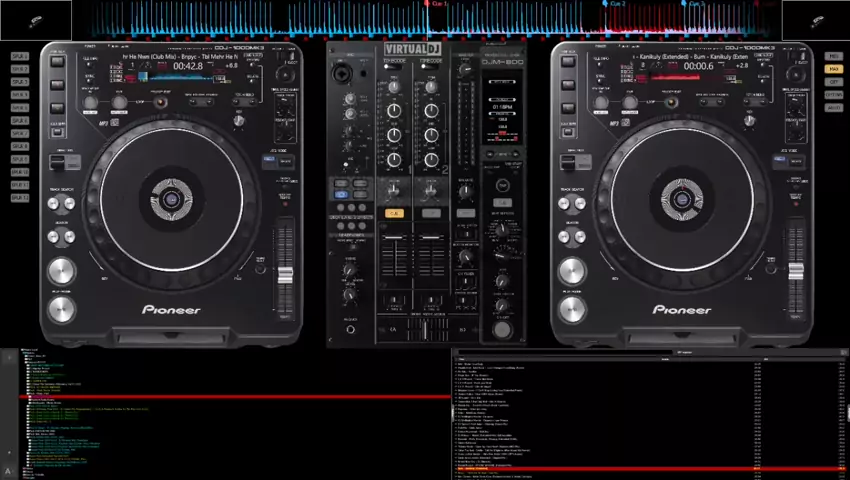The image size is (850, 480).
Task: Toggle the channel 1 CUE button on mixer
Action: 393,214
